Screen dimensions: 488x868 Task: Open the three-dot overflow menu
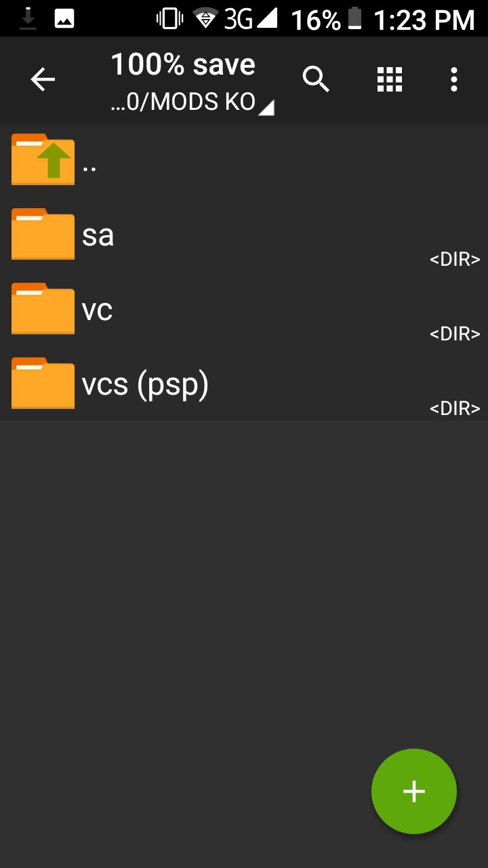coord(454,80)
